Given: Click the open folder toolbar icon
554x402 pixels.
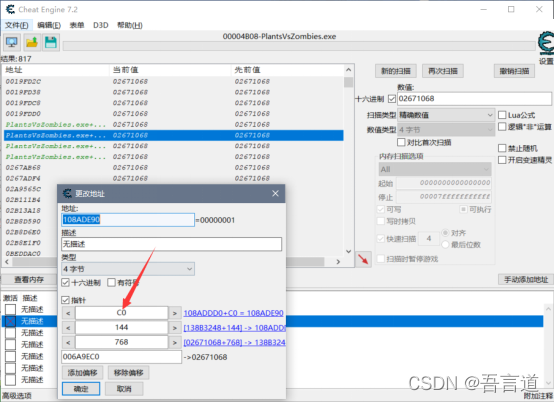Looking at the screenshot, I should [31, 42].
